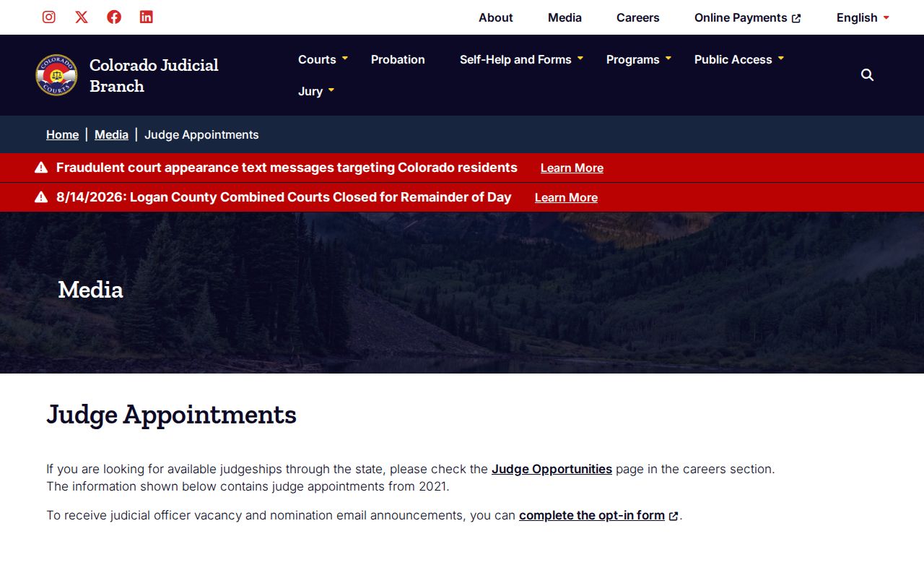Image resolution: width=924 pixels, height=578 pixels.
Task: Click Colorado Judicial Branch site title
Action: point(154,75)
